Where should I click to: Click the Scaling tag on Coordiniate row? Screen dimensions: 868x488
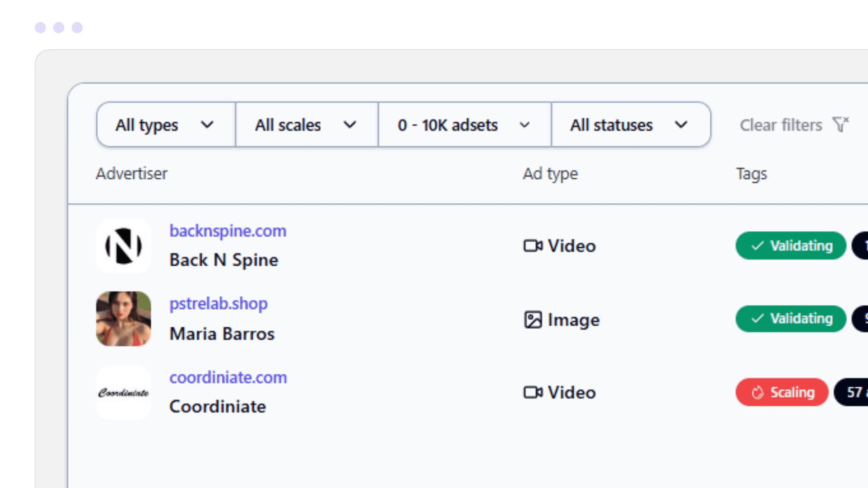[x=782, y=392]
